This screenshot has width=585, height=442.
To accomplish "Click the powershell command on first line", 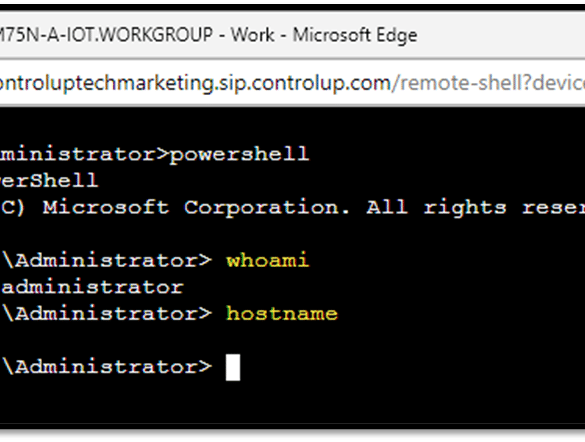I will (240, 154).
